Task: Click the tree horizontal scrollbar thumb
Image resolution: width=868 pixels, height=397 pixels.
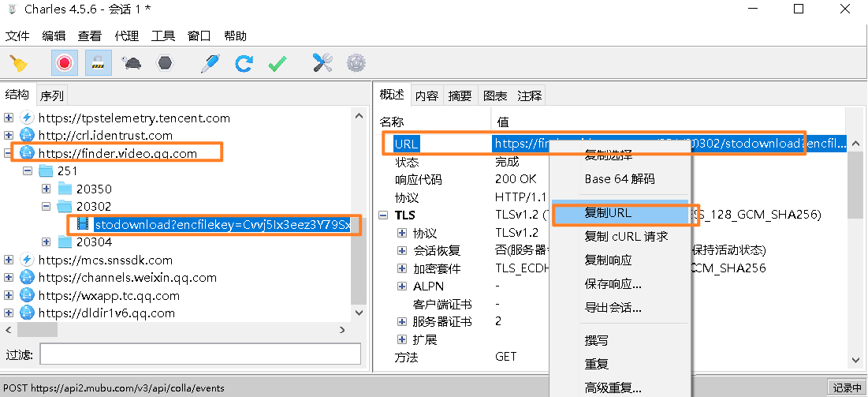Action: [36, 329]
